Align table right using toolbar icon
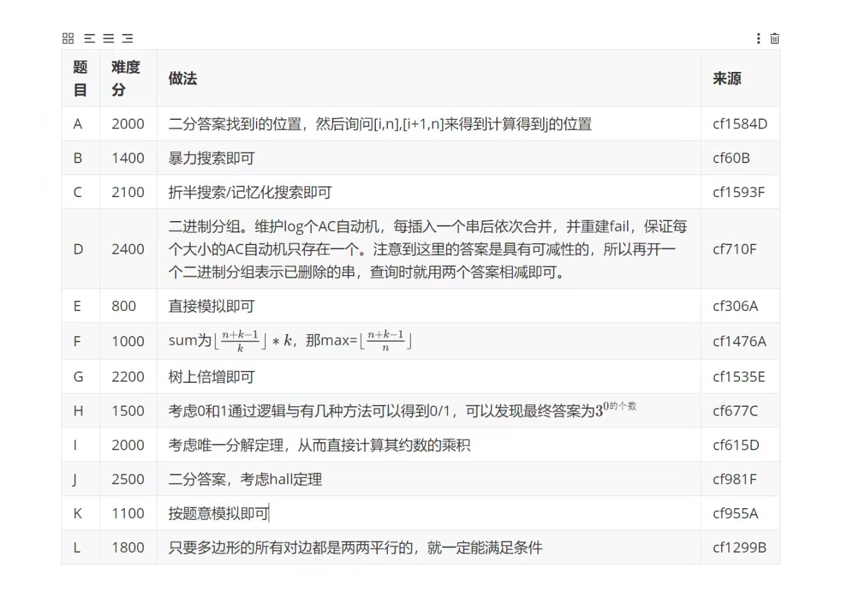This screenshot has width=853, height=616. (x=127, y=39)
